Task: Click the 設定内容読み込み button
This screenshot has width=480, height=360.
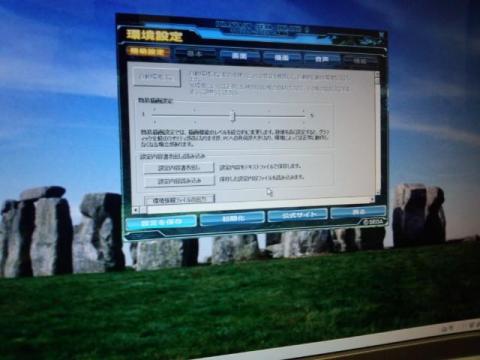Action: coord(179,181)
